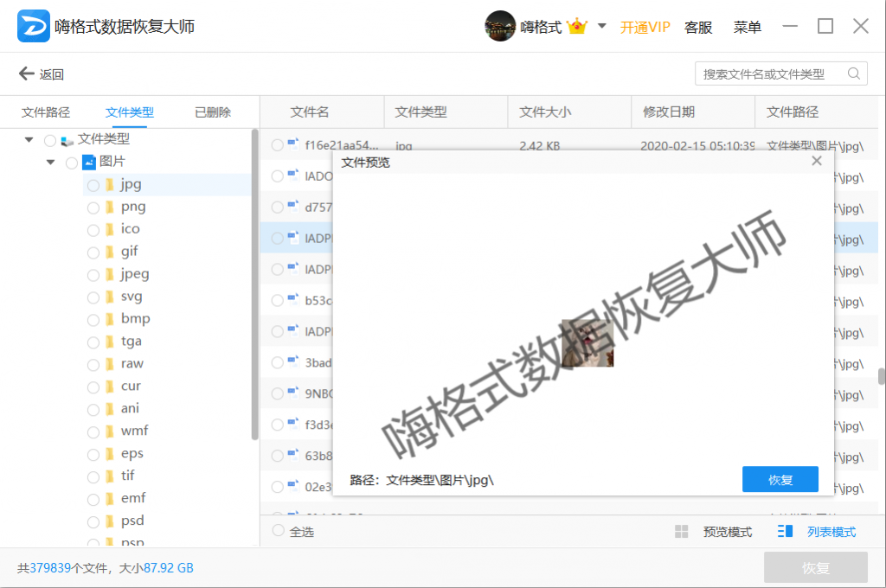The image size is (886, 588).
Task: Check the svg folder checkbox
Action: click(93, 297)
